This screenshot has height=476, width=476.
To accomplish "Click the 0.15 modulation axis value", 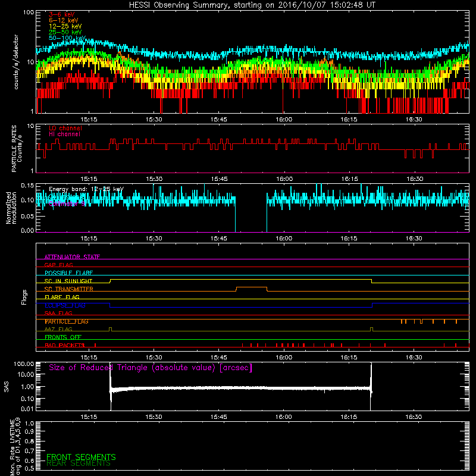I will pos(27,186).
